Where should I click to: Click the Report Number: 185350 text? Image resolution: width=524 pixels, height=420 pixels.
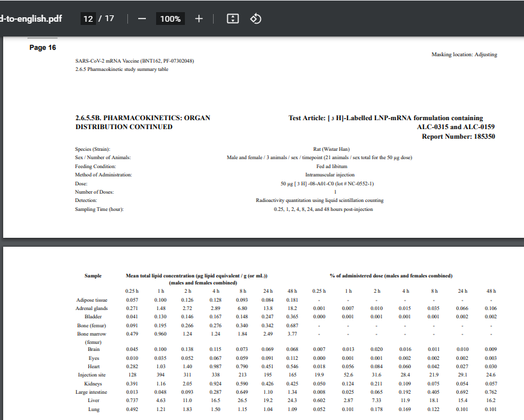[x=457, y=136]
